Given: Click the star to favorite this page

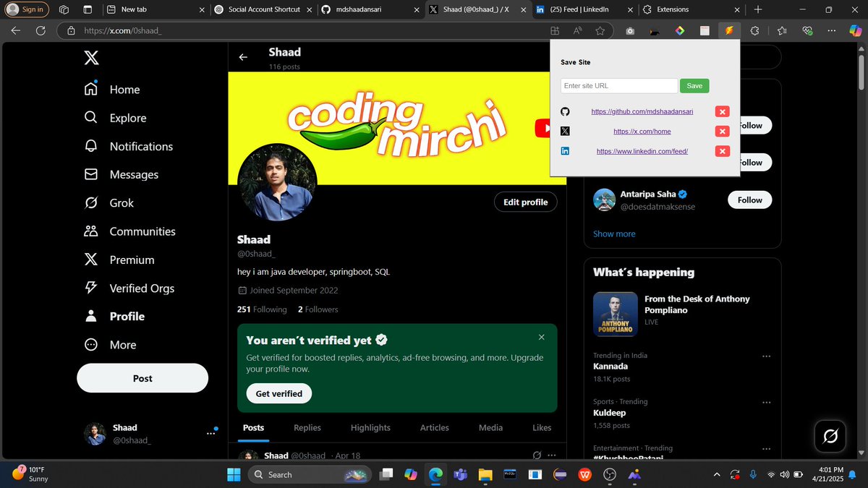Looking at the screenshot, I should [x=600, y=30].
